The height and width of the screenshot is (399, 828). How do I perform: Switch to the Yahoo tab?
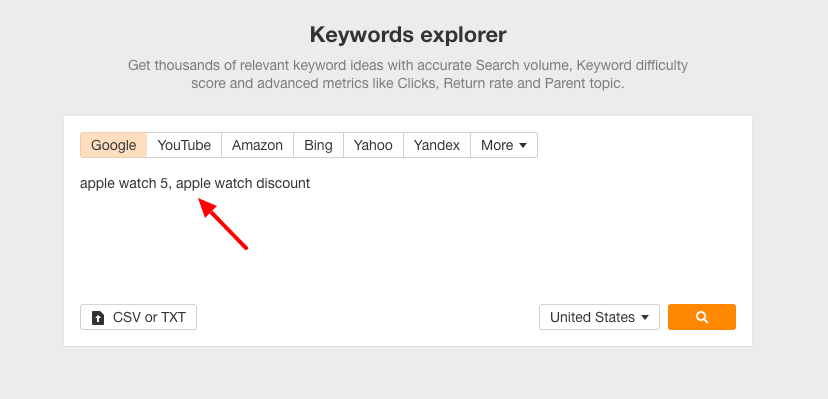point(373,145)
